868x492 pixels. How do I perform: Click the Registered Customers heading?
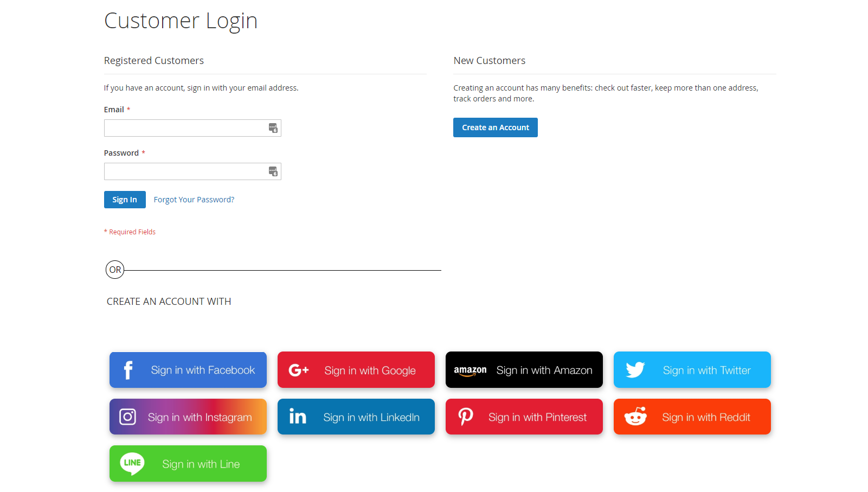(154, 61)
